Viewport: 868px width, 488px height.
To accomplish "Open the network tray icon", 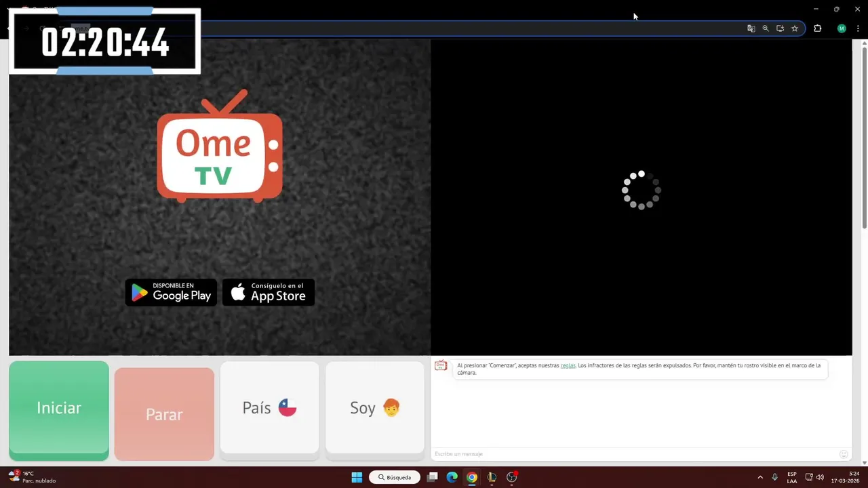I will tap(808, 477).
